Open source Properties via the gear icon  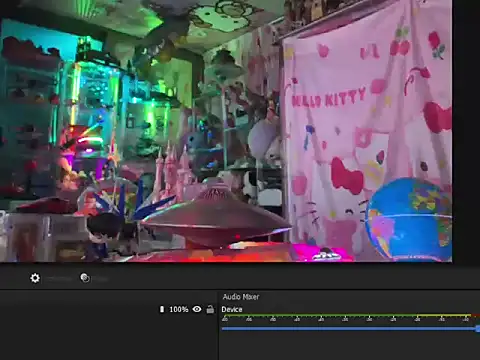tap(35, 278)
